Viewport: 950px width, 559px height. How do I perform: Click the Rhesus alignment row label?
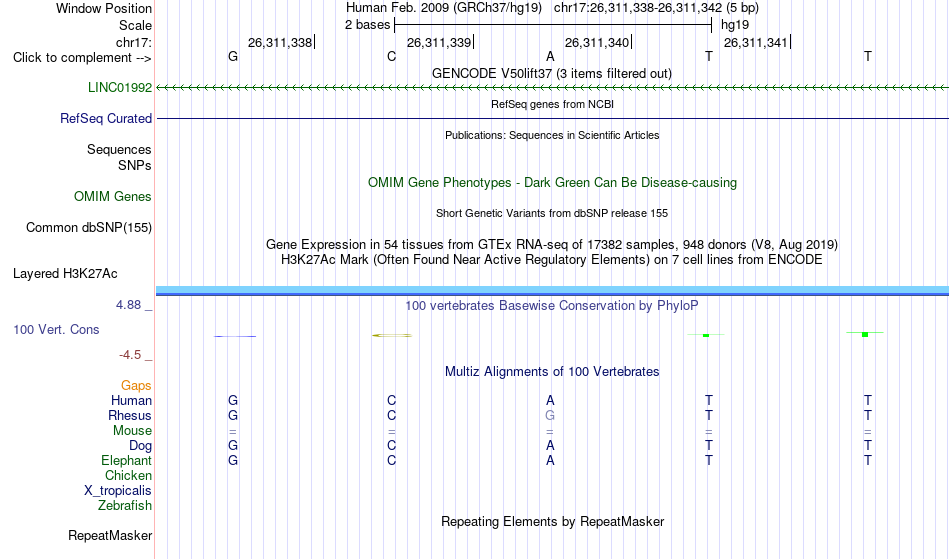(x=130, y=416)
